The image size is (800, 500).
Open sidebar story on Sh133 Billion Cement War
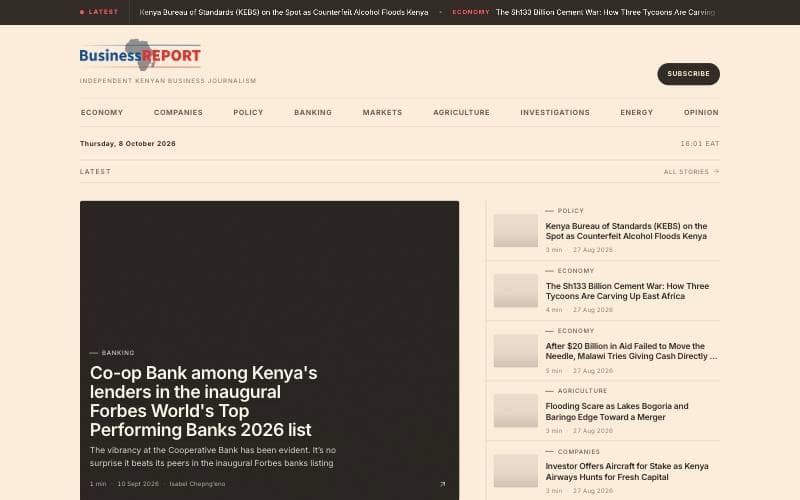point(627,291)
